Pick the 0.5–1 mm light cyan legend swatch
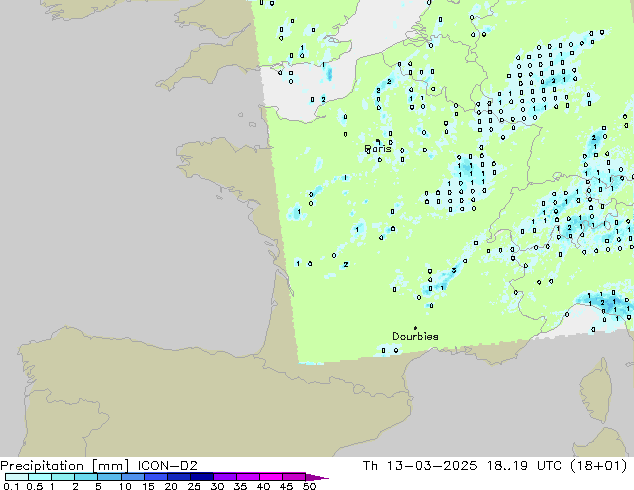This screenshot has height=490, width=634. tap(40, 477)
